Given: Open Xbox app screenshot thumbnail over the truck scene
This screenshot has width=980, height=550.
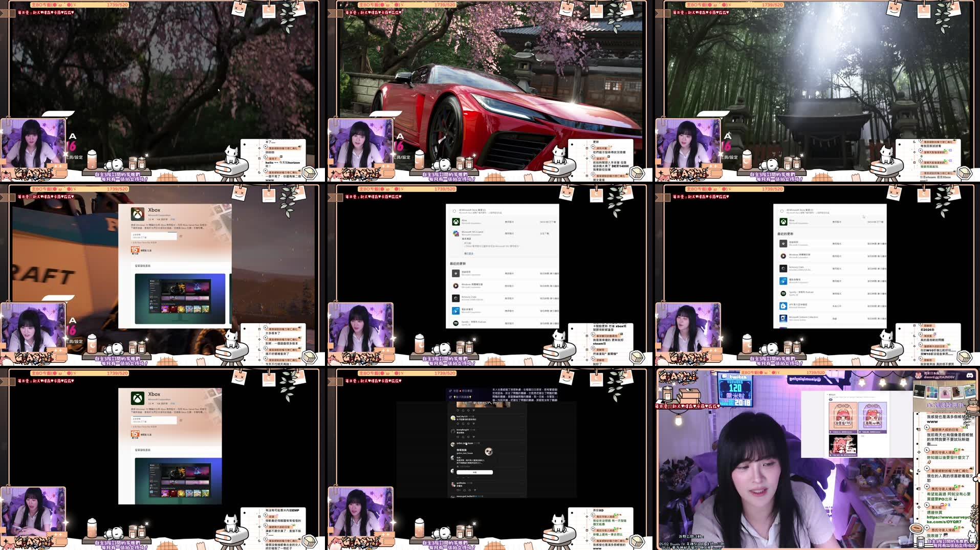Looking at the screenshot, I should pyautogui.click(x=180, y=299).
